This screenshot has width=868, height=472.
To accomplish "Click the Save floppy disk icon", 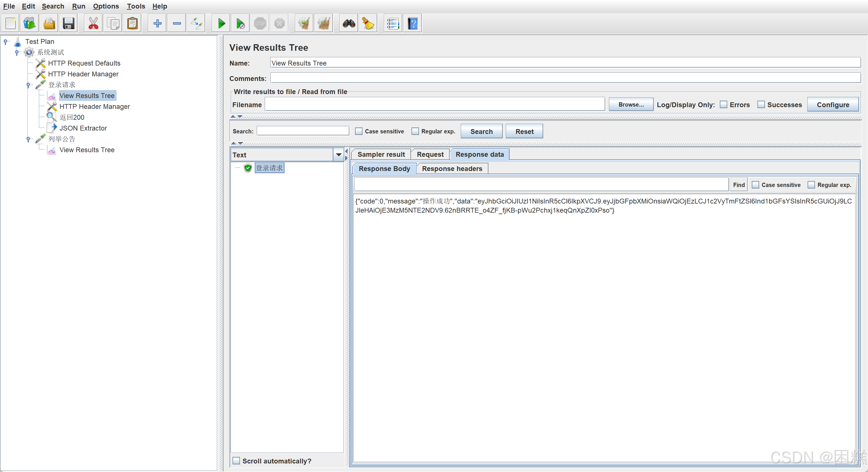I will click(x=68, y=23).
